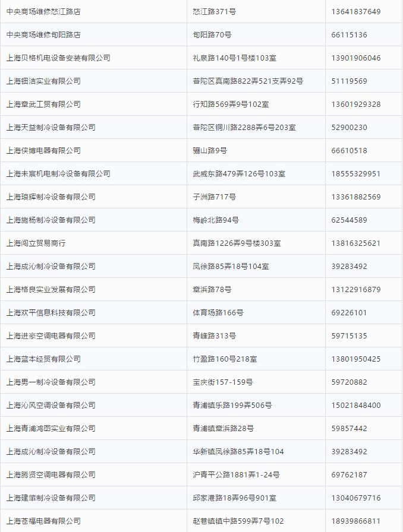Click phone number 13901906046

coord(356,58)
